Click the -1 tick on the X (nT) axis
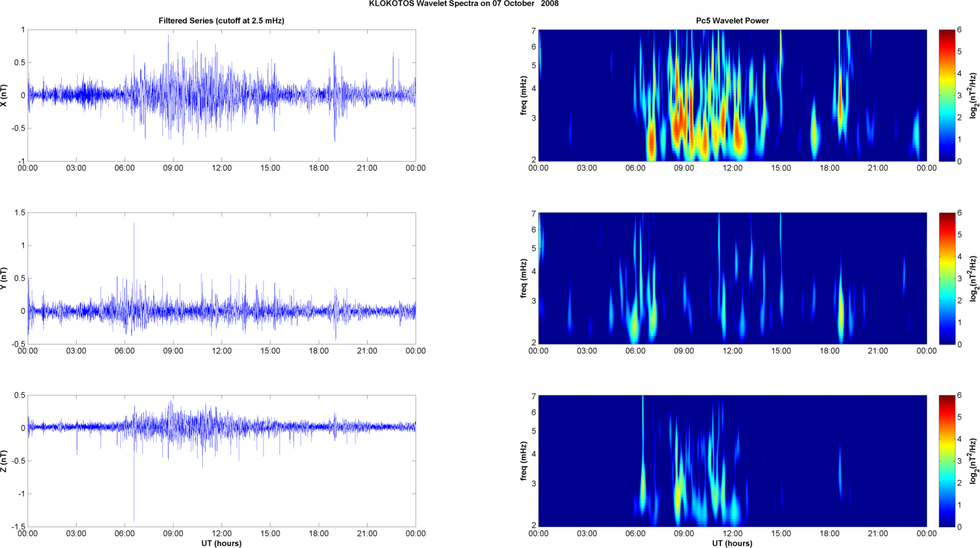The image size is (980, 548). pyautogui.click(x=21, y=162)
